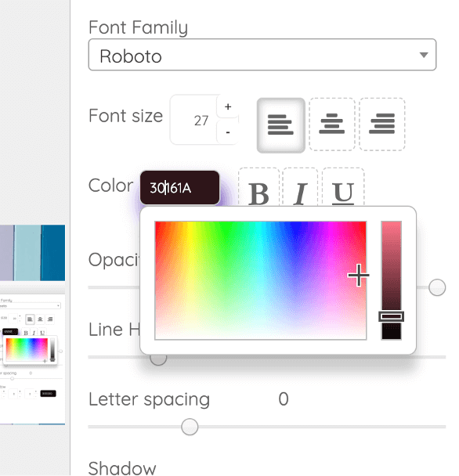Click the Color label

point(111,186)
